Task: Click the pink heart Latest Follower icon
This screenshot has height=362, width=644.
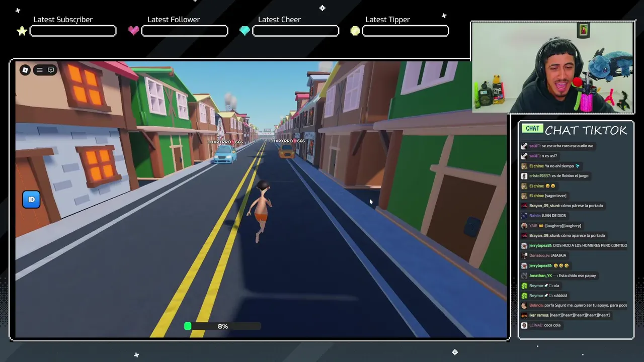Action: (x=133, y=31)
